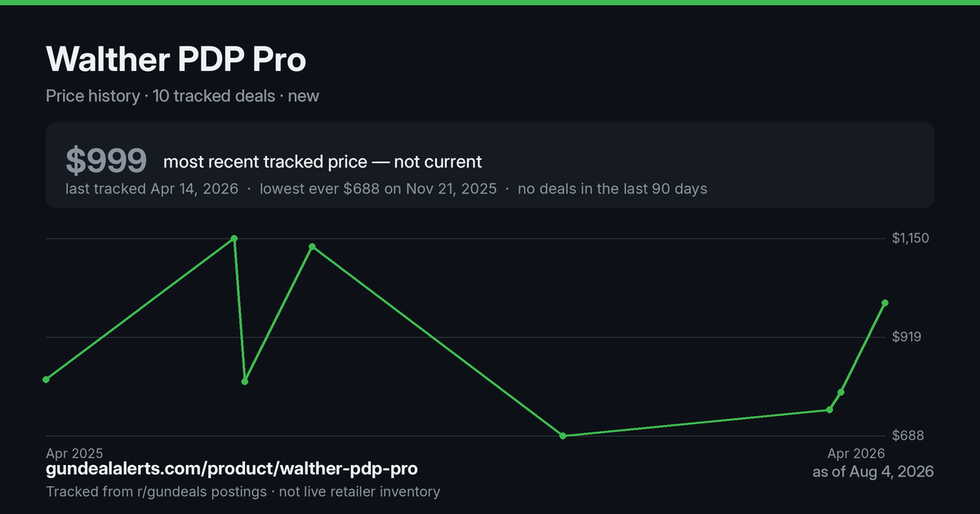Click the $688 axis label
Image resolution: width=980 pixels, height=514 pixels.
[x=907, y=436]
